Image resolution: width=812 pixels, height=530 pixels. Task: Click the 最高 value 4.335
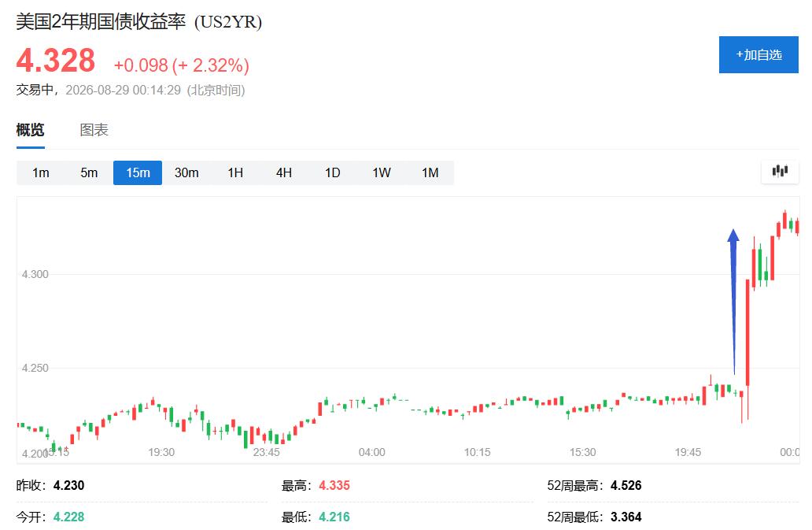(334, 485)
